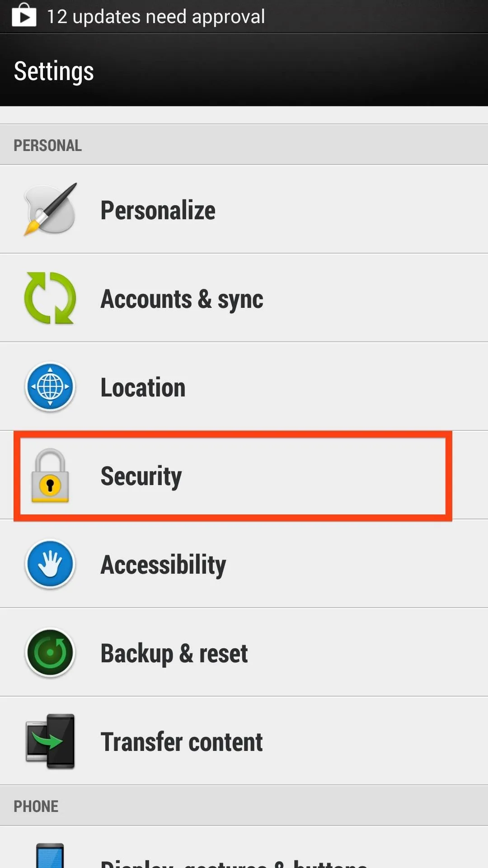
Task: Open the Location menu entry
Action: pyautogui.click(x=244, y=387)
